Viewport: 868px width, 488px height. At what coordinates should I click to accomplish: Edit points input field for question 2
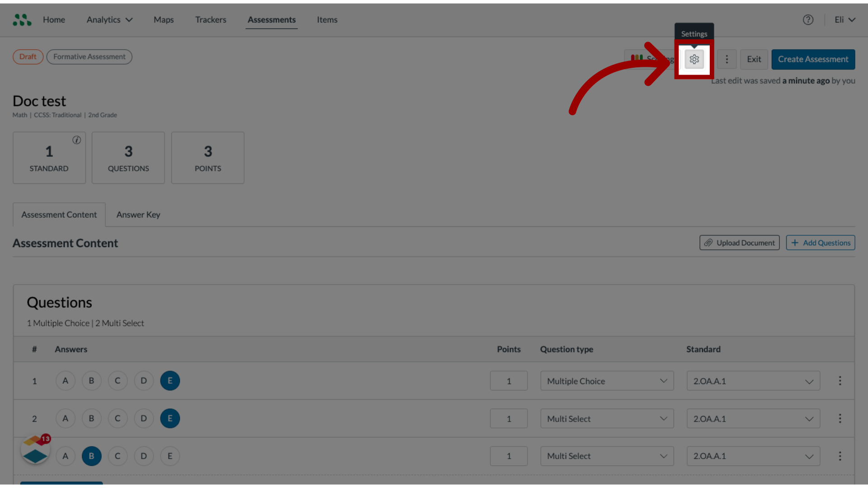tap(509, 418)
